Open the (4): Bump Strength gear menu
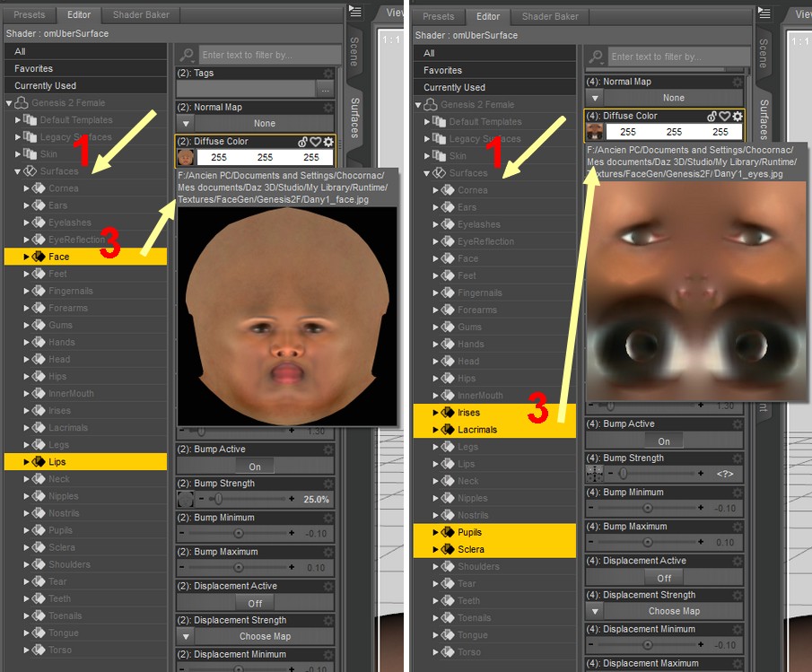The image size is (812, 672). tap(738, 458)
